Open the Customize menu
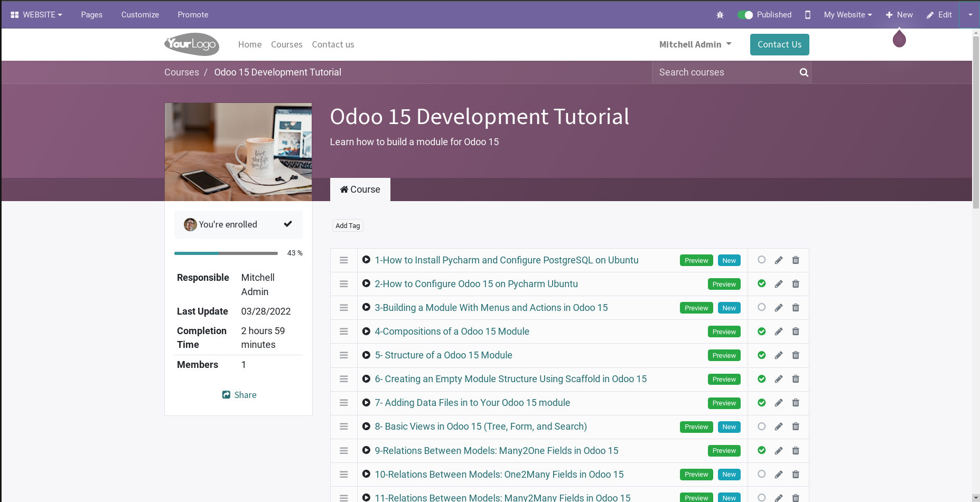The height and width of the screenshot is (502, 980). pyautogui.click(x=140, y=15)
